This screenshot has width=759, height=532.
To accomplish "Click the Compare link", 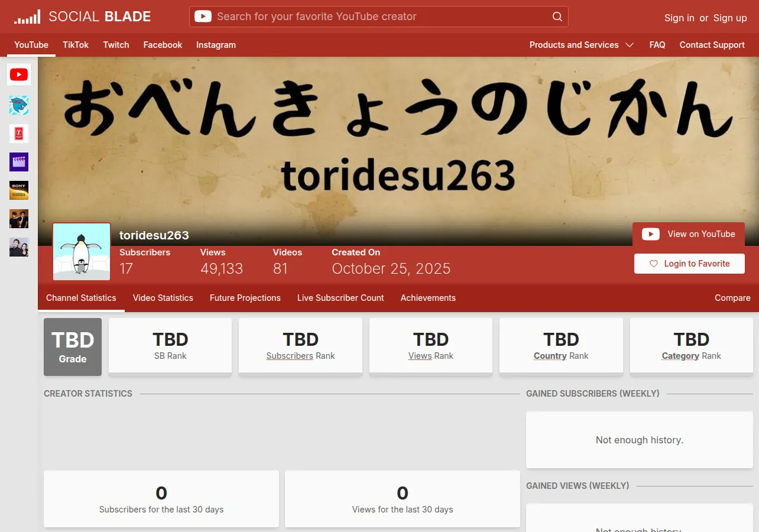I will [x=732, y=298].
